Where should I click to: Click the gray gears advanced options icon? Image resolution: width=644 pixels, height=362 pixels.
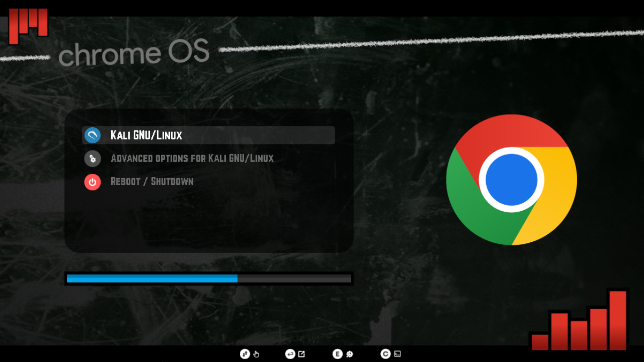pyautogui.click(x=92, y=158)
